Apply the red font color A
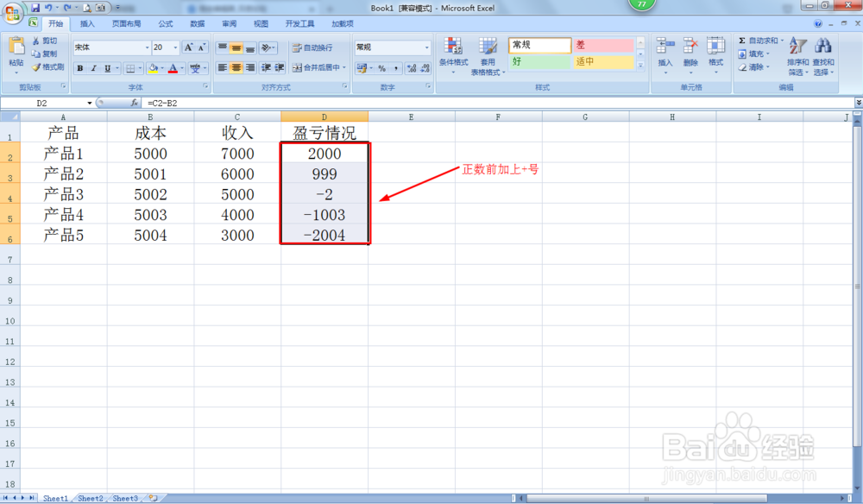The width and height of the screenshot is (863, 504). [x=173, y=68]
